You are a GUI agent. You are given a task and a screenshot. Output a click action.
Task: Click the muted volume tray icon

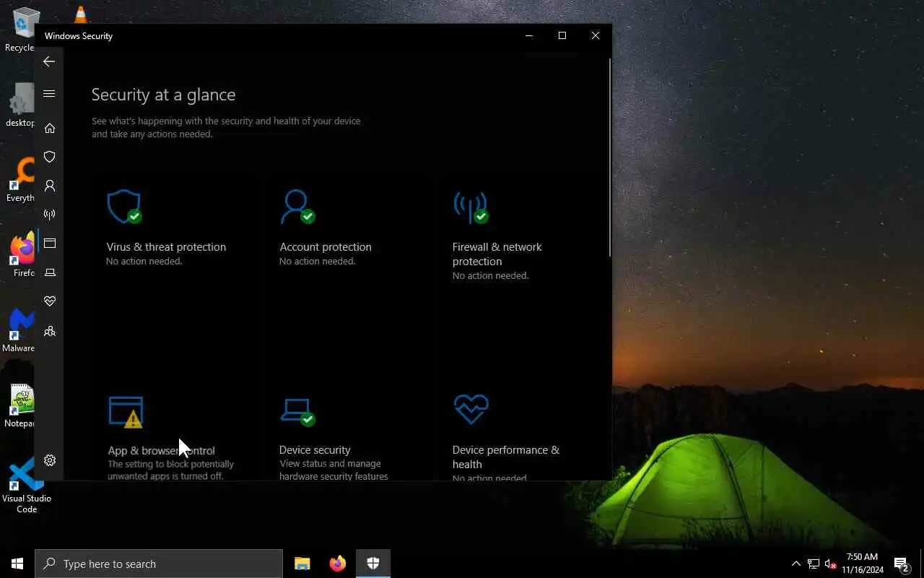[x=830, y=564]
